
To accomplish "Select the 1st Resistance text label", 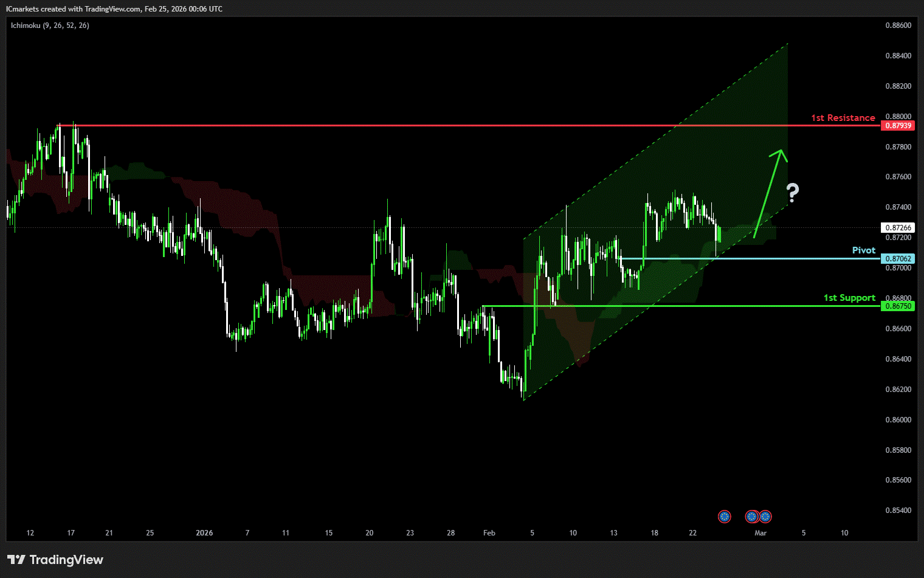I will click(x=843, y=118).
